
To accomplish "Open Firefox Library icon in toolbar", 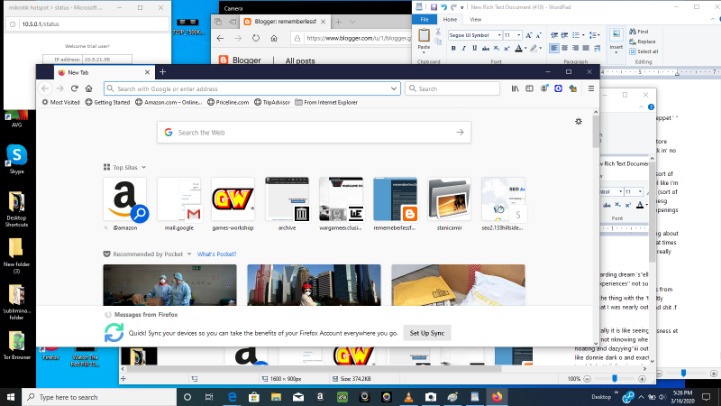I will (515, 88).
